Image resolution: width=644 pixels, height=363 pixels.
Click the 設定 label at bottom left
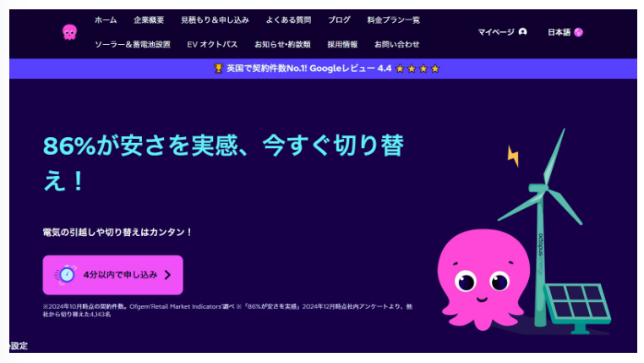(x=19, y=346)
